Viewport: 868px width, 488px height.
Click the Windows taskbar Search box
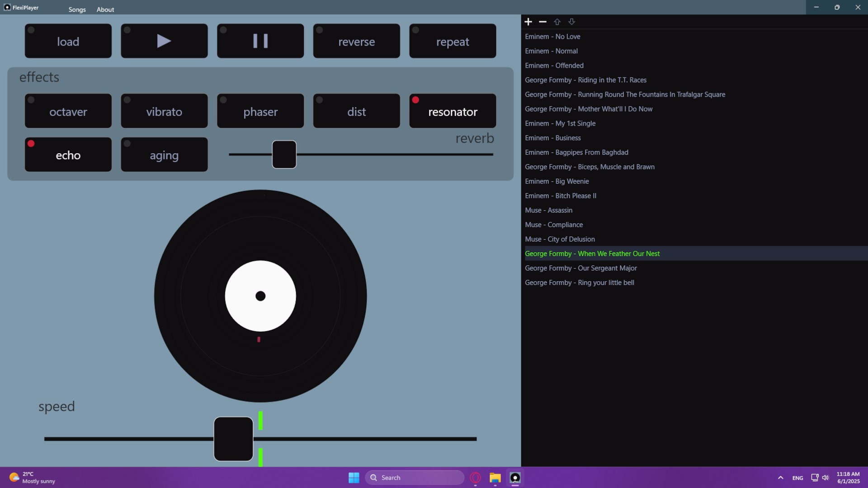415,478
